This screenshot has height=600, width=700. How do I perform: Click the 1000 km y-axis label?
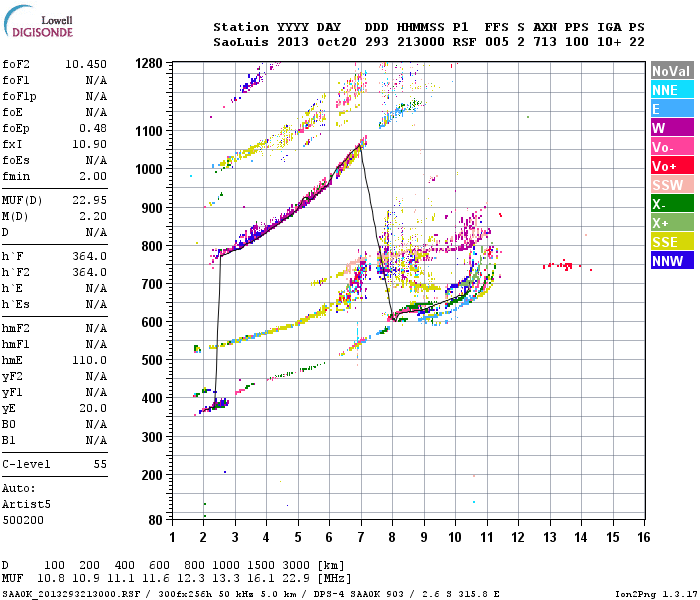149,169
